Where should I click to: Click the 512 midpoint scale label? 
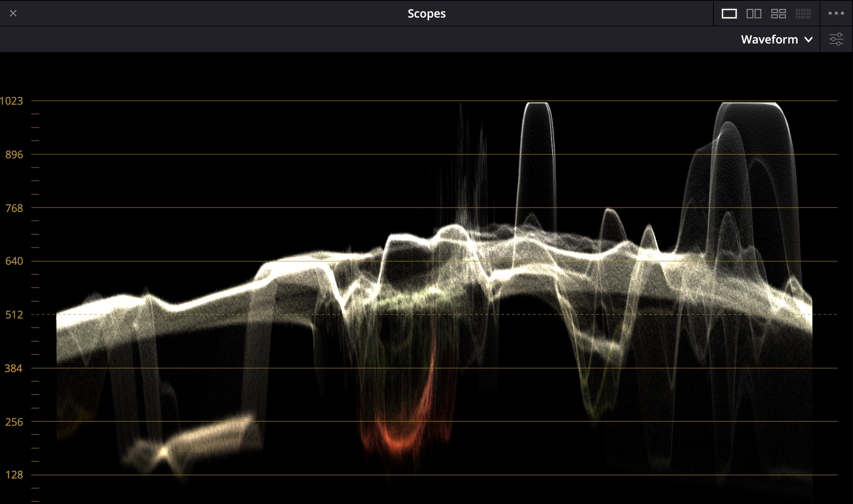[x=14, y=315]
